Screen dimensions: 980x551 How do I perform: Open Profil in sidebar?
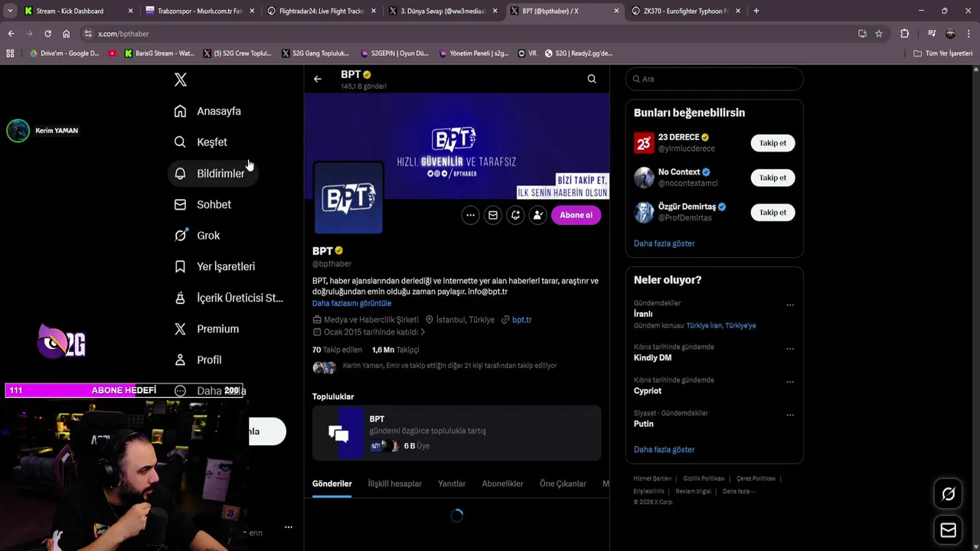[198, 360]
